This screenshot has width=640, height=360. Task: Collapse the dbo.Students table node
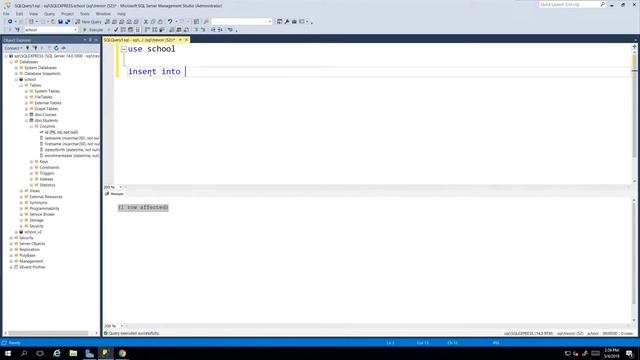(27, 121)
